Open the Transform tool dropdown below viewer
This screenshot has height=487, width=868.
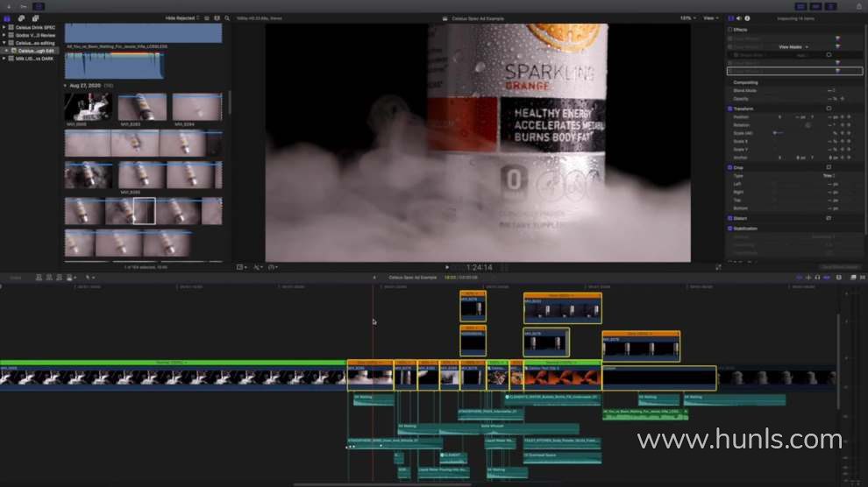pyautogui.click(x=242, y=267)
